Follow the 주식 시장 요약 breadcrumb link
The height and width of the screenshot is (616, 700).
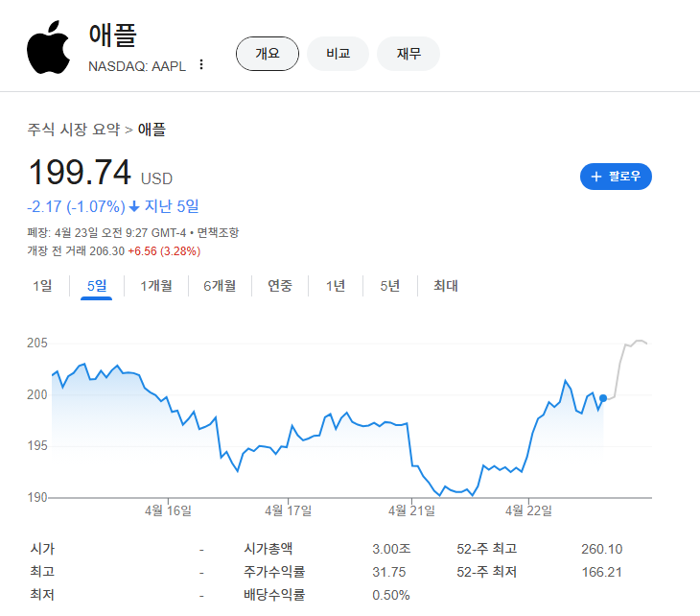[x=74, y=130]
